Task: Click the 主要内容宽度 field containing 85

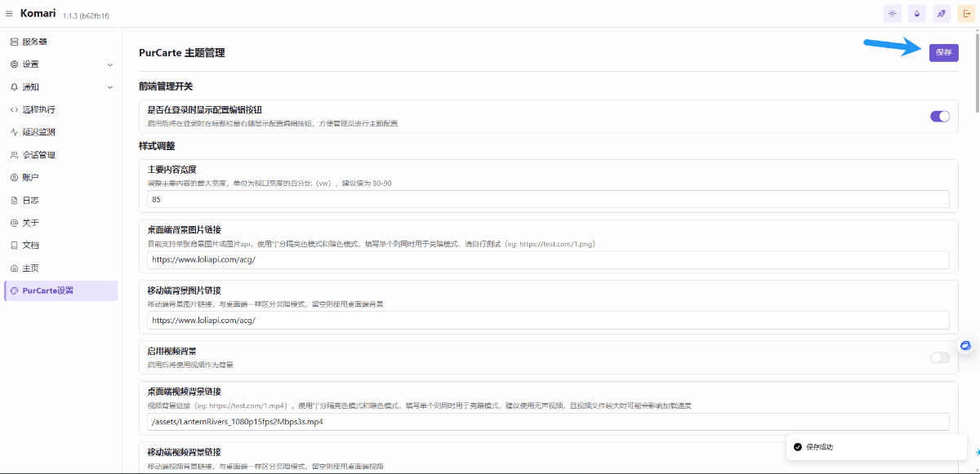Action: point(548,199)
